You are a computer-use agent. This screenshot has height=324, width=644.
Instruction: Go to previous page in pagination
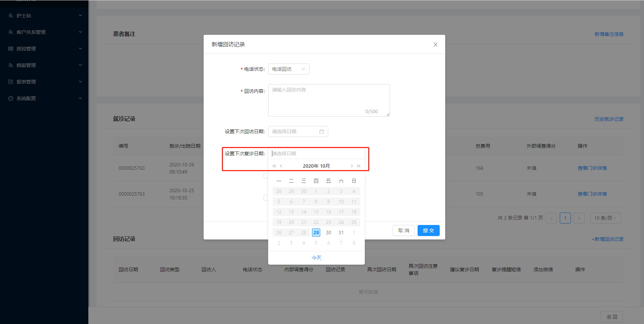[552, 218]
